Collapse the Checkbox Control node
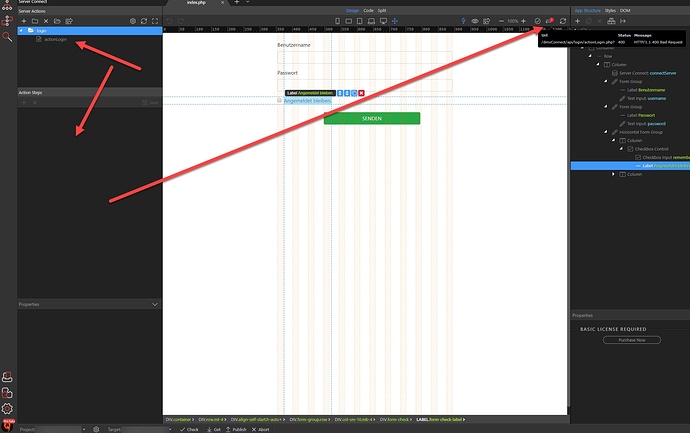690x433 pixels. pos(622,149)
